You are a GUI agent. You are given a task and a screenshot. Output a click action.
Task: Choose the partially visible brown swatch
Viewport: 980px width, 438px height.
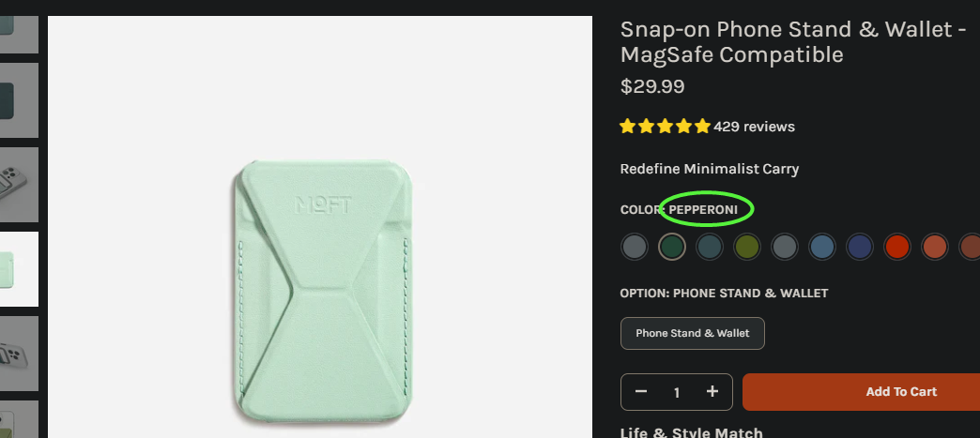point(970,247)
